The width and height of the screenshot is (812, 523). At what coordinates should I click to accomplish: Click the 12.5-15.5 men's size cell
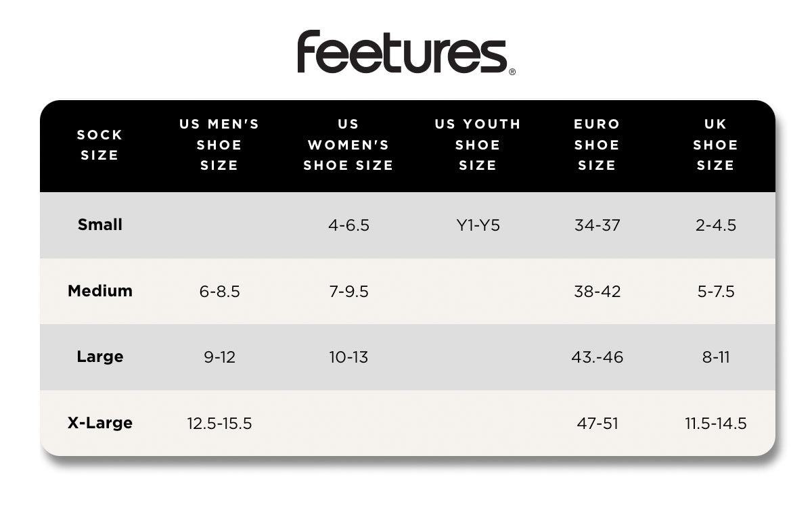(220, 424)
